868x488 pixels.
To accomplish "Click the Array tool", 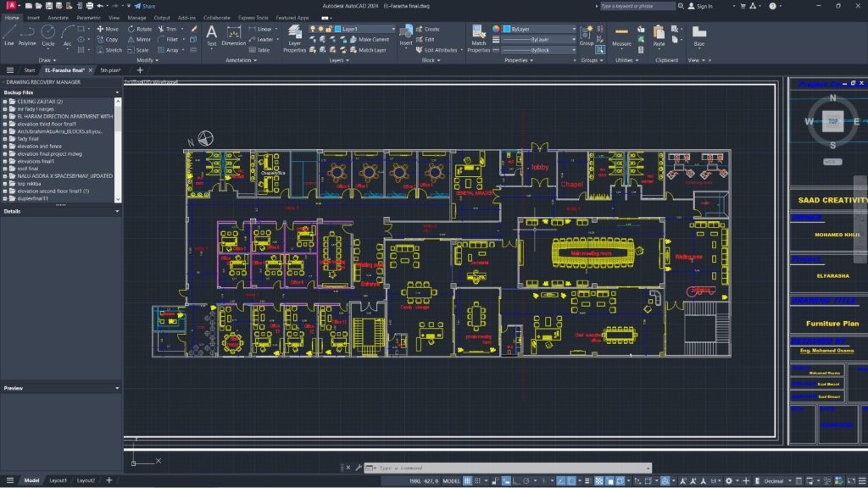I will (168, 50).
